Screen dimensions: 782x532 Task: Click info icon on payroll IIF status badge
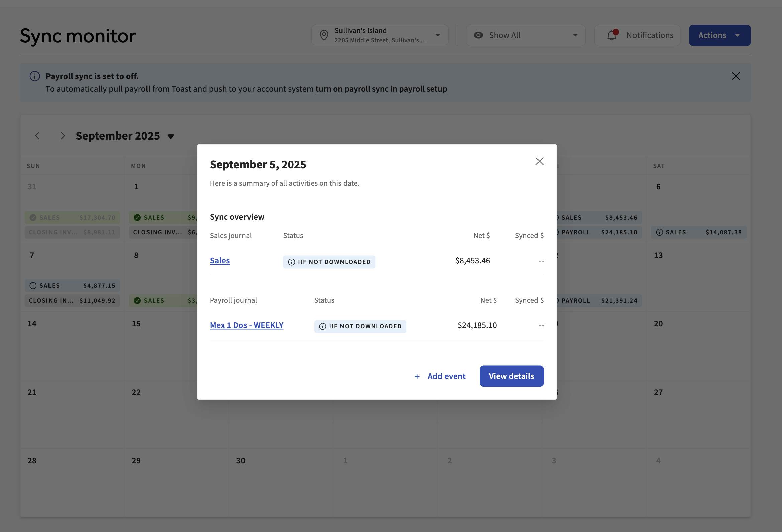pos(322,326)
